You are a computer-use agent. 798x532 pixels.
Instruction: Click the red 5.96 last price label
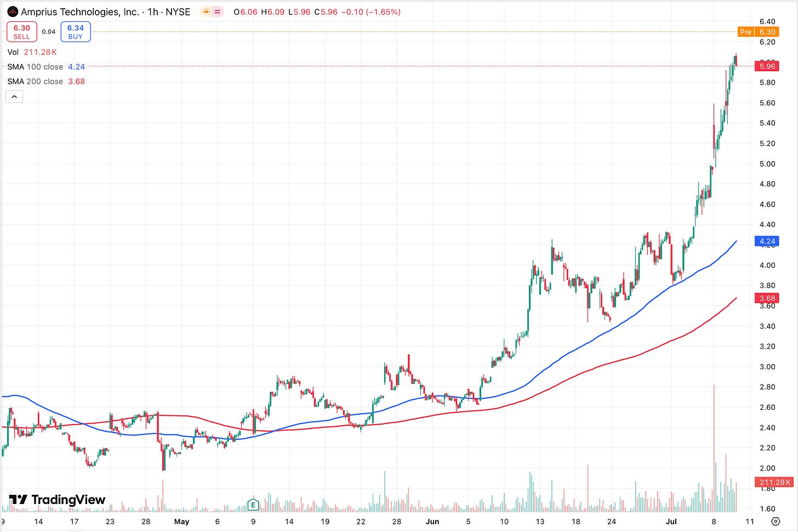click(x=767, y=66)
